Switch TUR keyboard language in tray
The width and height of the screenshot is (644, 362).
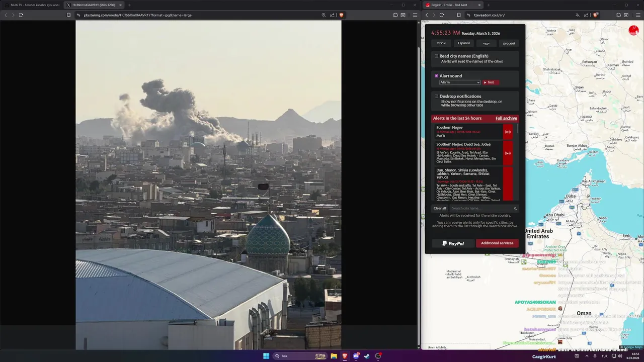(604, 356)
